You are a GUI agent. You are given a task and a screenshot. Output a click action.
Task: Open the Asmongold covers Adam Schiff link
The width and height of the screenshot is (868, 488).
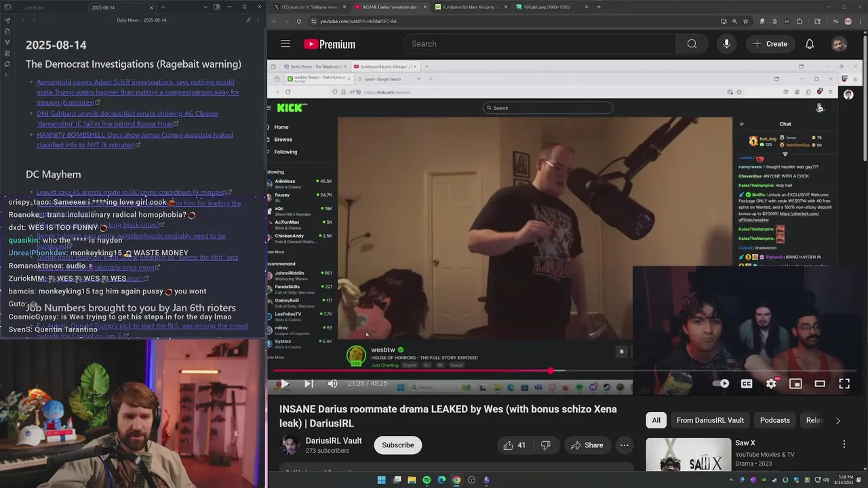tap(138, 92)
